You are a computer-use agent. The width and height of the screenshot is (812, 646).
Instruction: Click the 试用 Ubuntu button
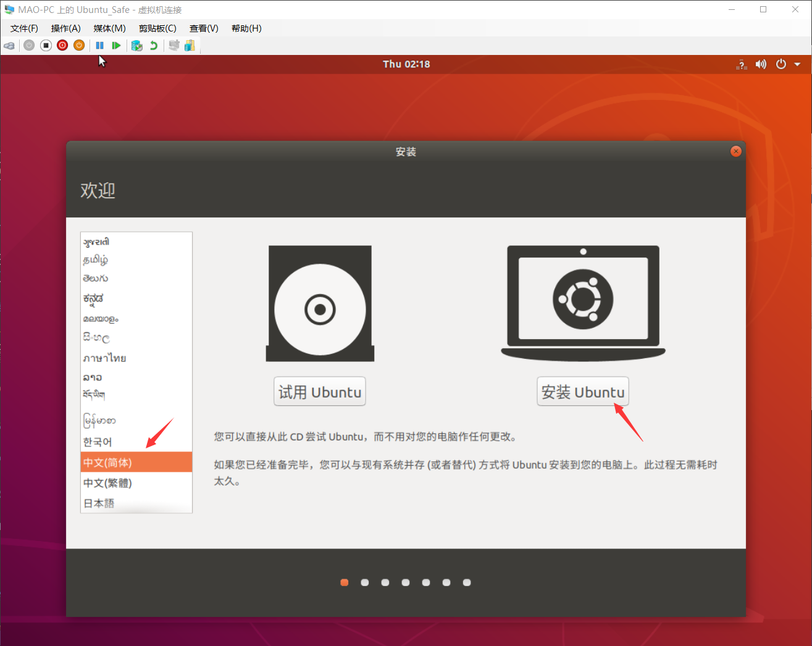[320, 392]
